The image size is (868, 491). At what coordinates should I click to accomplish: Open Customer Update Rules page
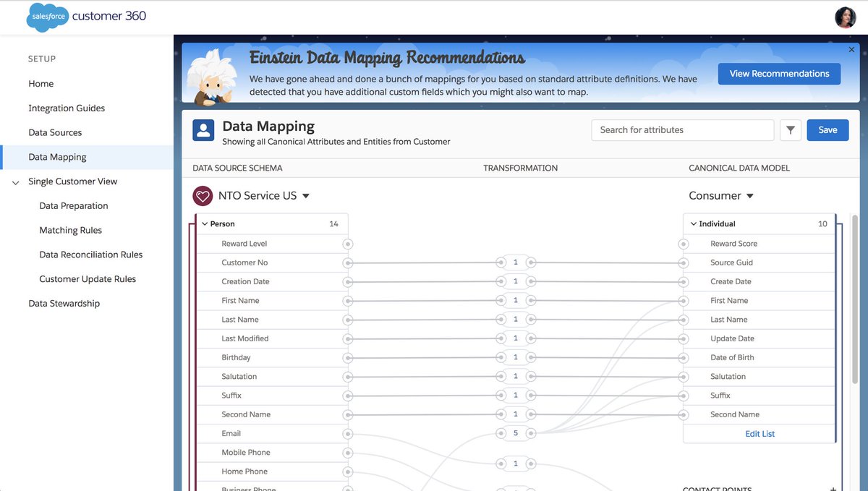[88, 280]
